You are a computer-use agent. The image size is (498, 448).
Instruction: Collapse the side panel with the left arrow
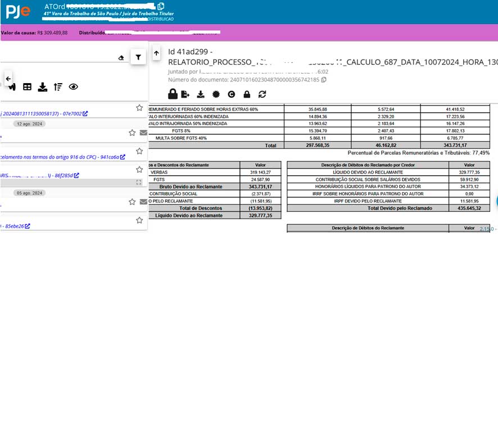(8, 79)
